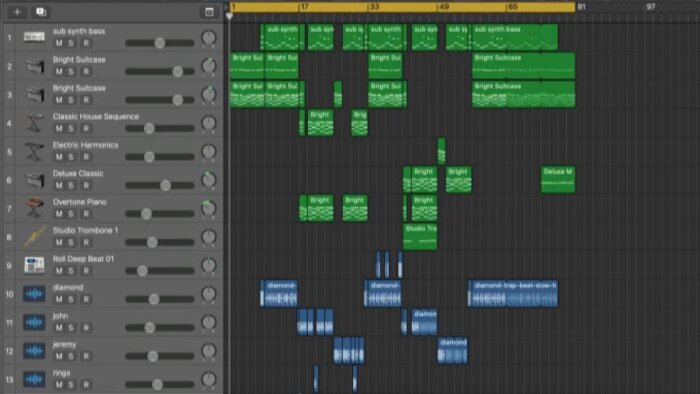Click the Electric Harmonics track name
This screenshot has width=700, height=394.
85,145
